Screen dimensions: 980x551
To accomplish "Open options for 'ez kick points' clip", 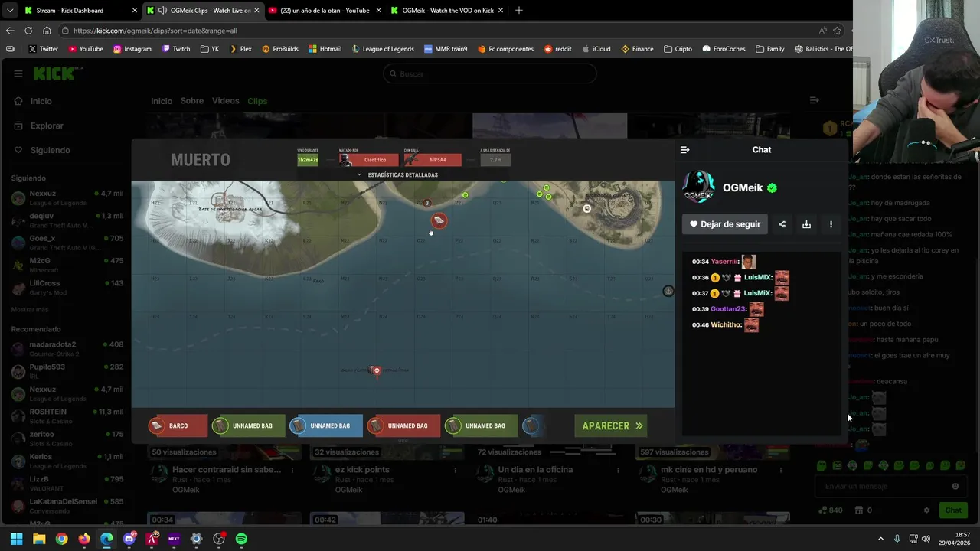I will click(x=455, y=471).
